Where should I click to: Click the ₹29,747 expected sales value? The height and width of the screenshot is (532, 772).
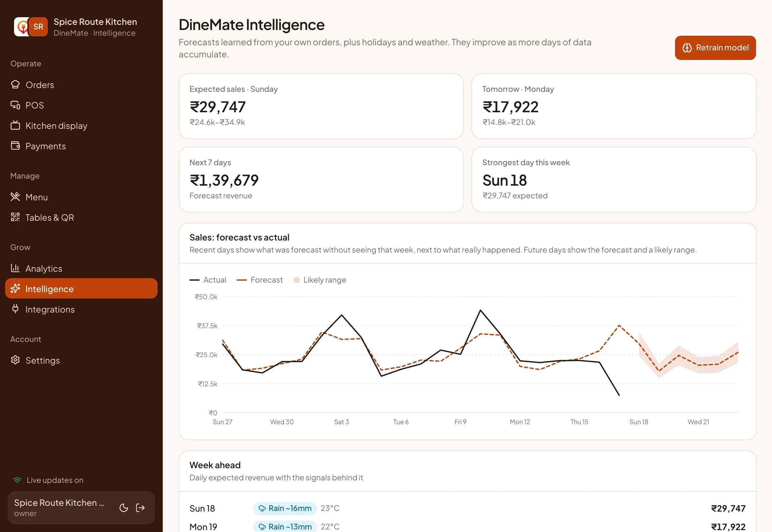point(218,107)
